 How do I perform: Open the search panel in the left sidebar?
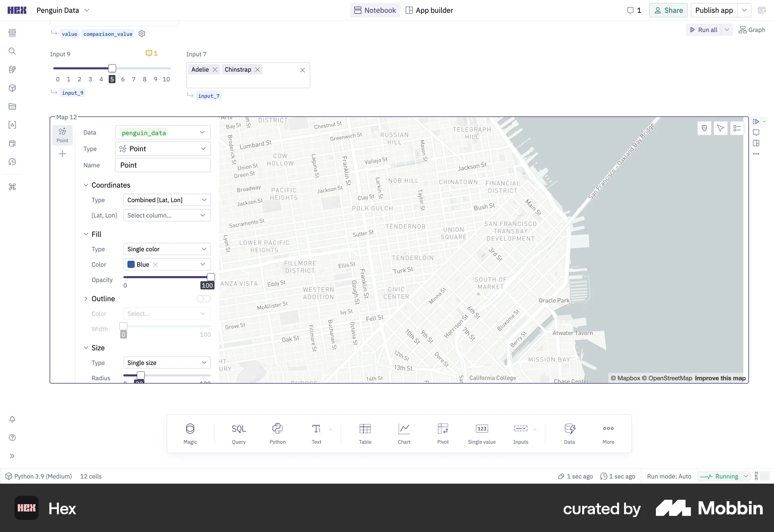pos(12,51)
